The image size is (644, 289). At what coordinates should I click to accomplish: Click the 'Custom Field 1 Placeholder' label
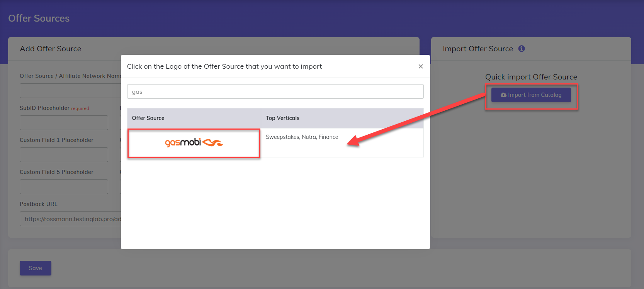[x=56, y=140]
